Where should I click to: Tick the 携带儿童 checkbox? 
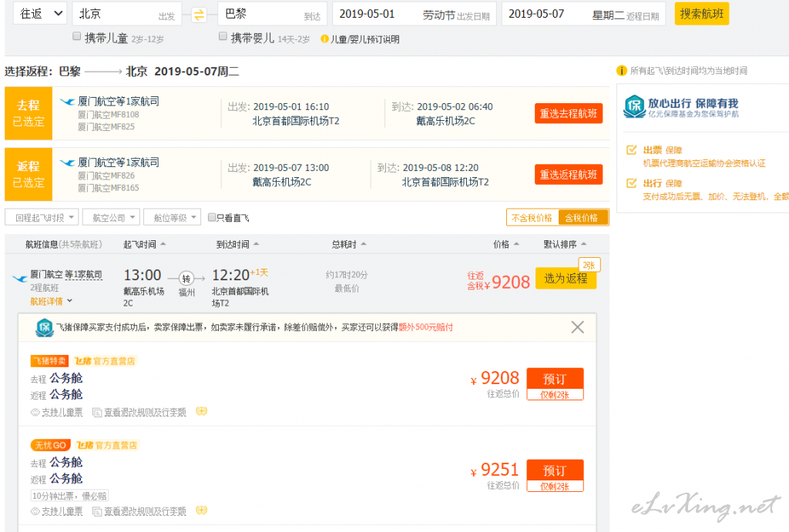pyautogui.click(x=76, y=36)
